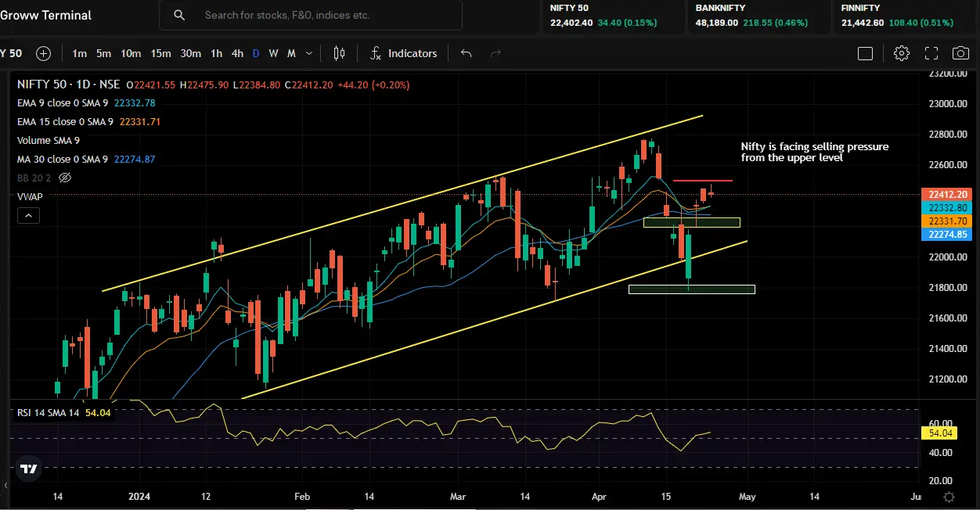Click the yellow 54.04 RSI value label
Image resolution: width=980 pixels, height=510 pixels.
[938, 431]
